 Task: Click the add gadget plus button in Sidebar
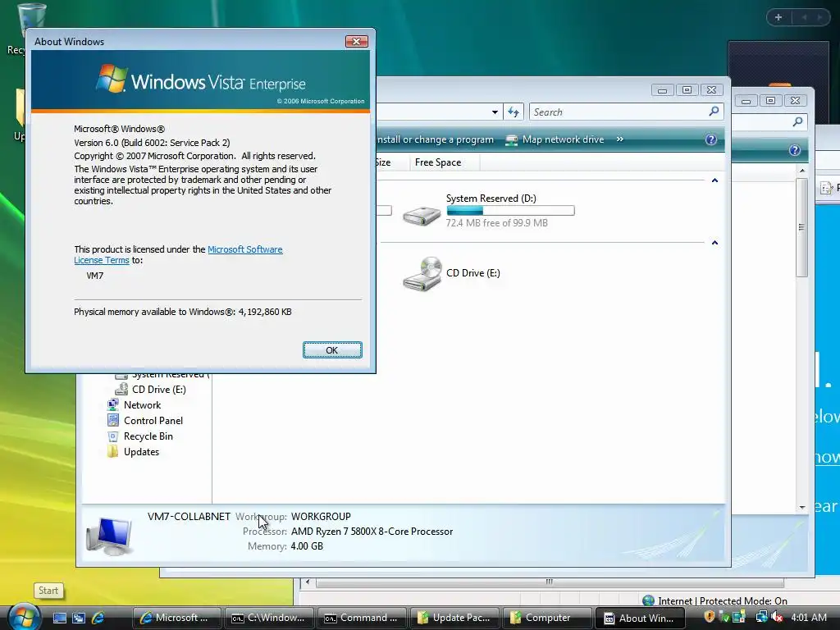(x=778, y=17)
